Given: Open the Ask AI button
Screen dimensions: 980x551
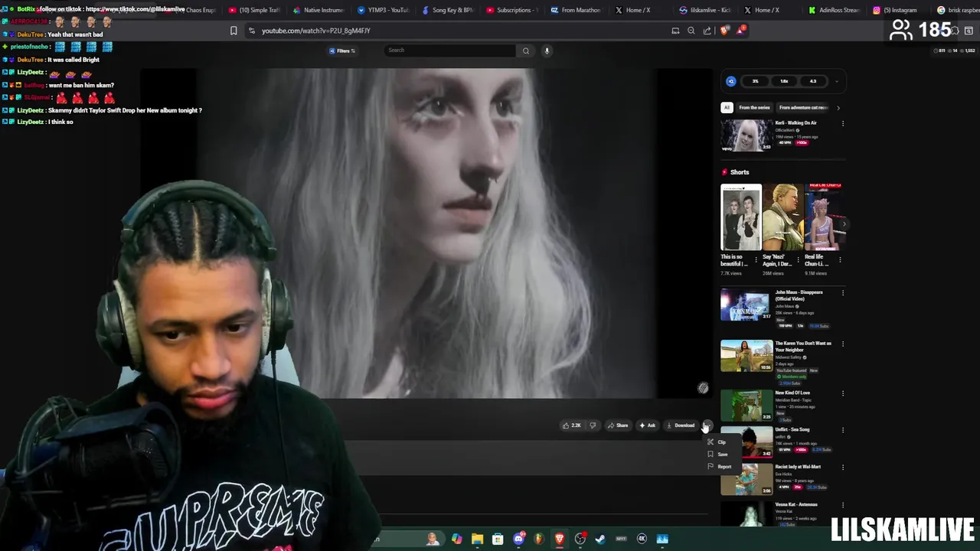Looking at the screenshot, I should tap(647, 425).
